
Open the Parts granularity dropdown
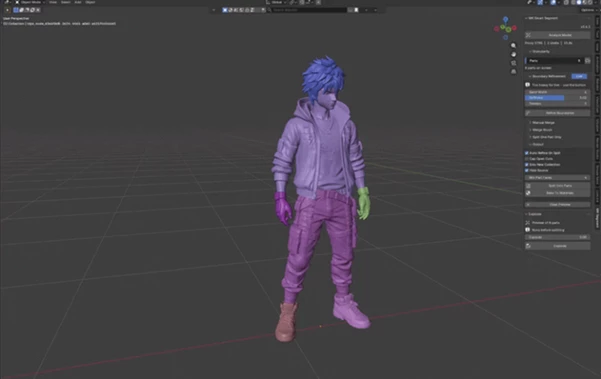pos(554,61)
